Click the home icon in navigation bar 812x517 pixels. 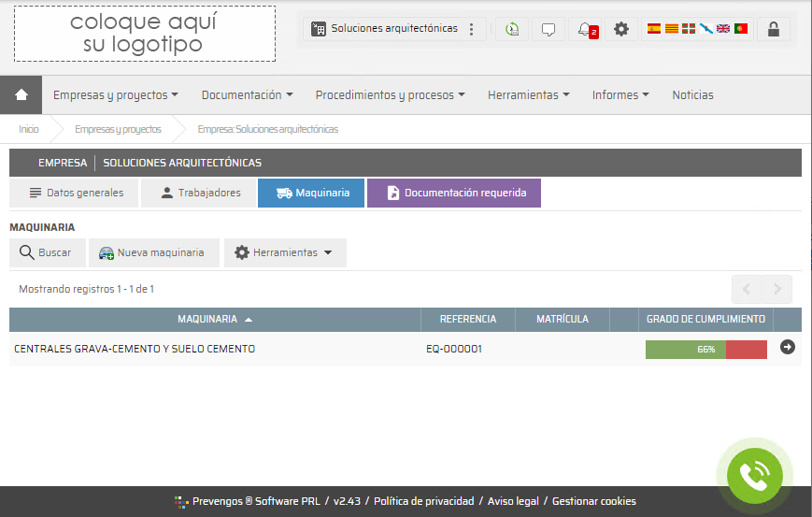point(21,94)
